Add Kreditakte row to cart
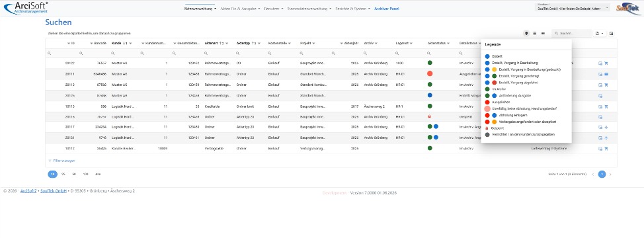 tap(606, 106)
